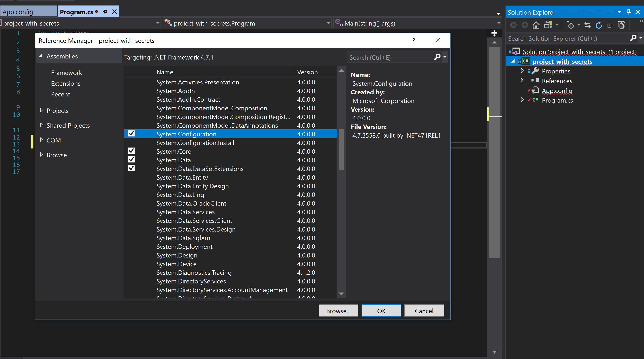Open Reference Manager help via question mark icon

coord(413,40)
